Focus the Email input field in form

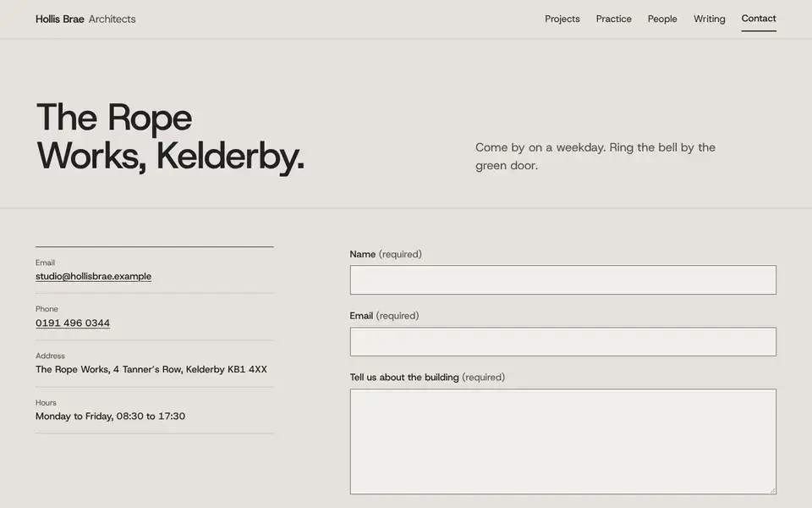563,341
